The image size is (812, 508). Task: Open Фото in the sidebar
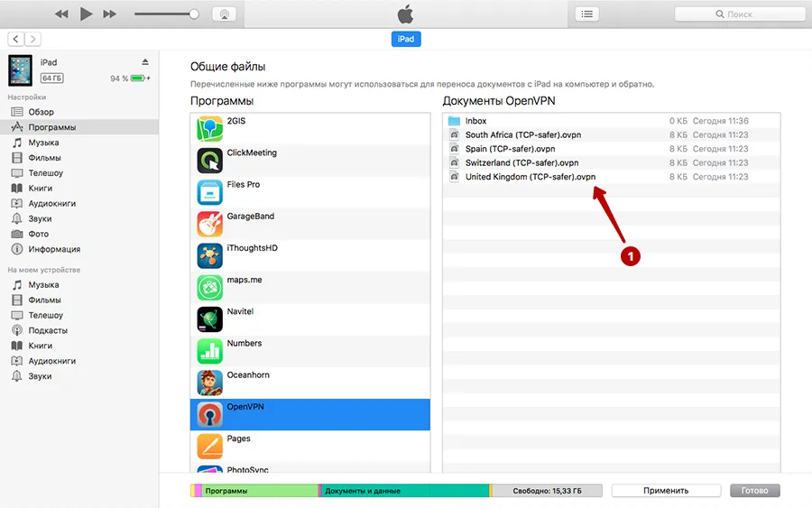click(x=38, y=234)
